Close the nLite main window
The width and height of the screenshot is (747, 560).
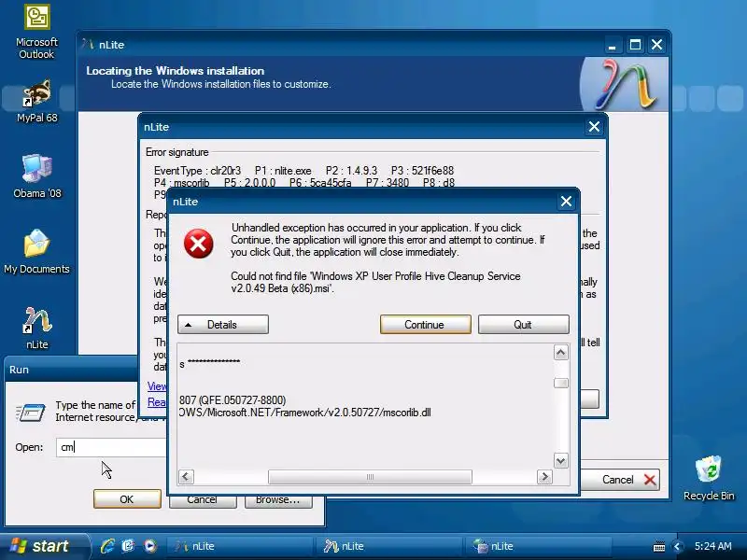click(657, 45)
